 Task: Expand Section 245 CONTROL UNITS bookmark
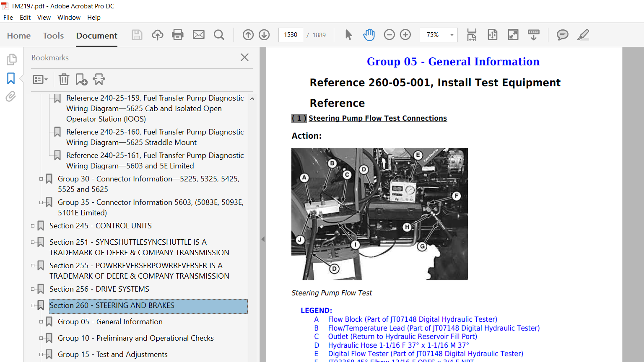(x=33, y=226)
